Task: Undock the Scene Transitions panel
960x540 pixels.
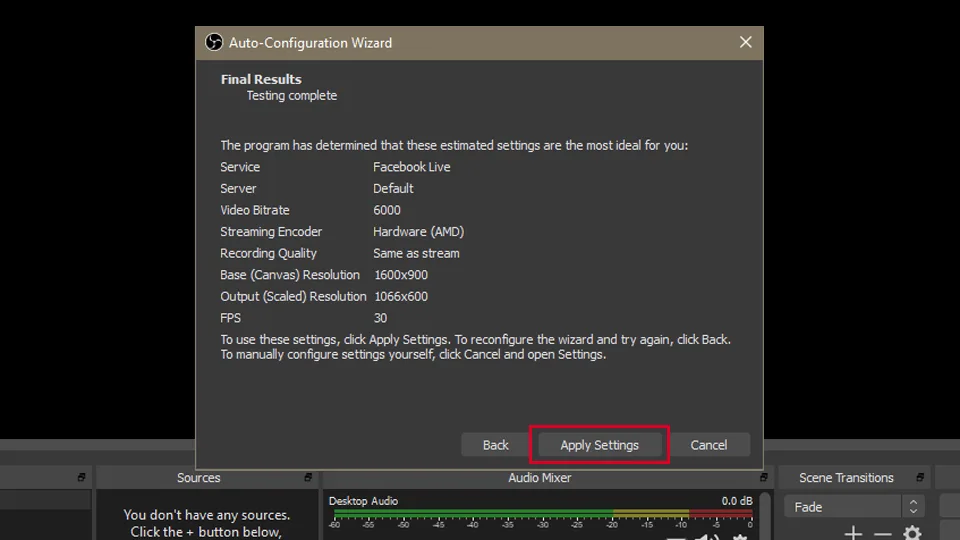Action: tap(920, 477)
